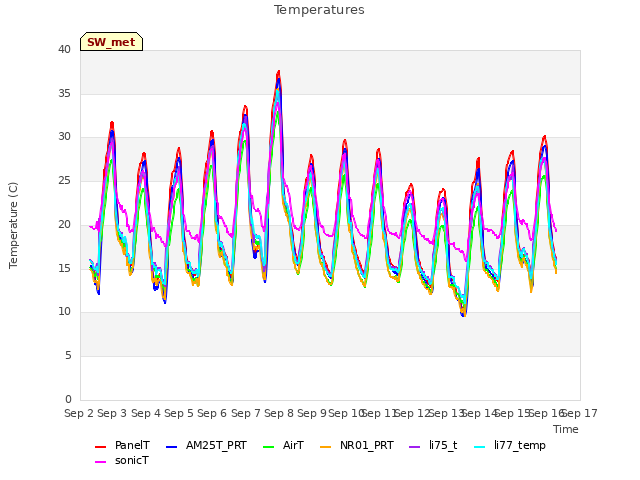Click the 35 y-axis tick label
This screenshot has height=480, width=640.
pyautogui.click(x=64, y=93)
